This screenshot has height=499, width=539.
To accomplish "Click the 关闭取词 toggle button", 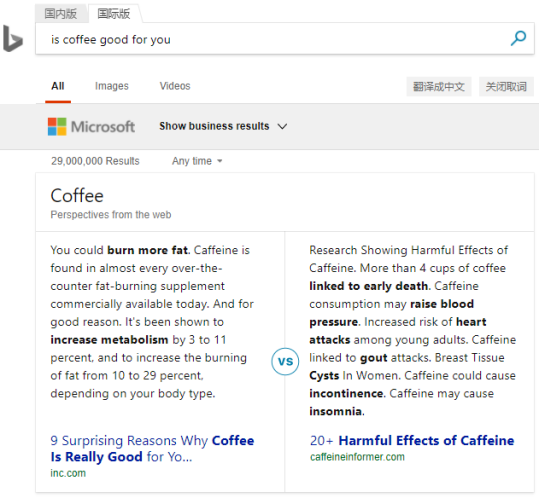I will (x=506, y=87).
